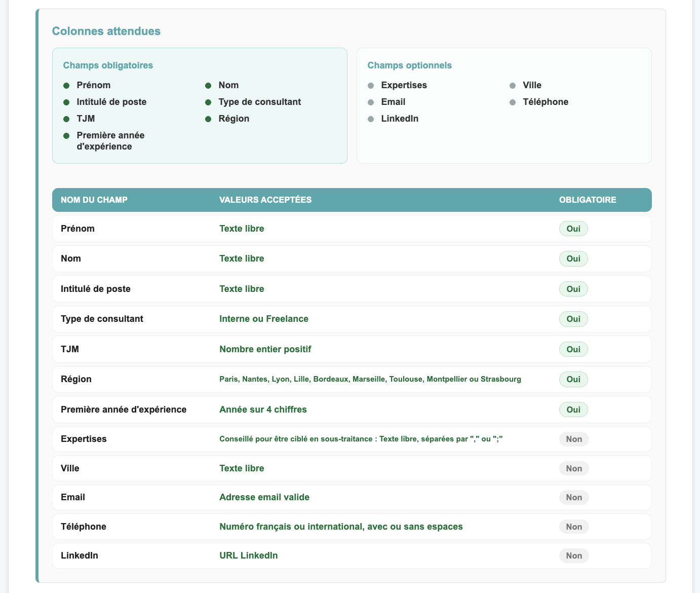Select "Type de consultant" in Champs obligatoires list
Image resolution: width=700 pixels, height=593 pixels.
(x=260, y=102)
